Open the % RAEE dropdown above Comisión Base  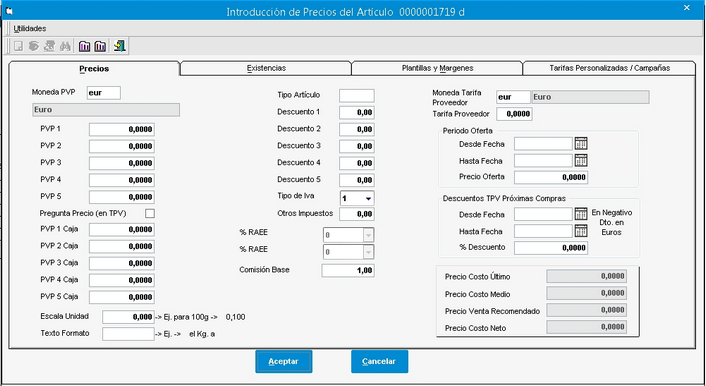pos(368,252)
